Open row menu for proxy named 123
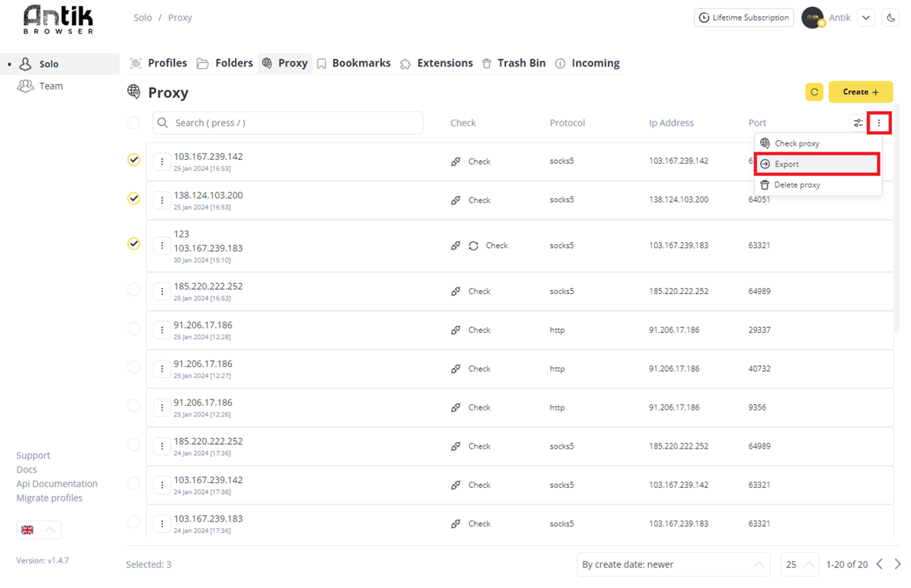This screenshot has width=911, height=588. [162, 246]
